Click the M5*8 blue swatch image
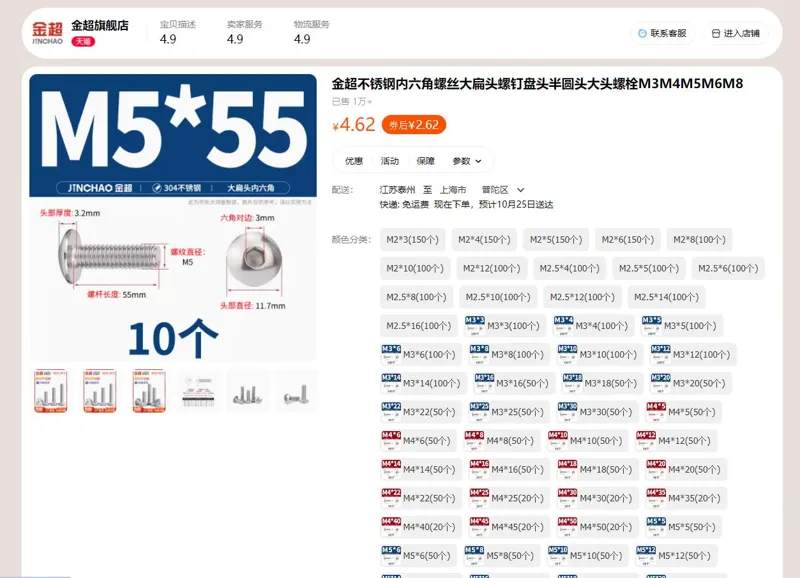 tap(474, 556)
